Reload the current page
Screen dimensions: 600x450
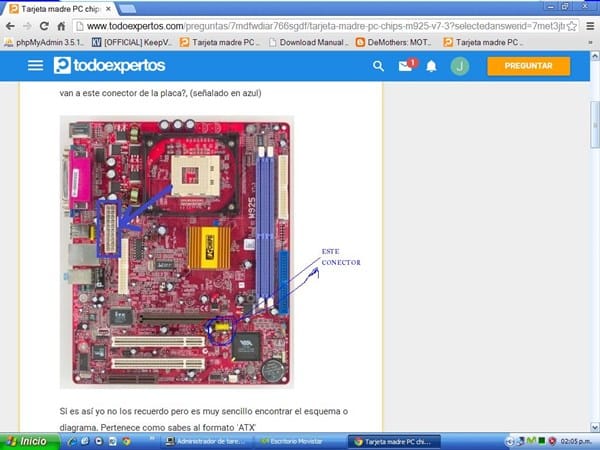tap(44, 26)
